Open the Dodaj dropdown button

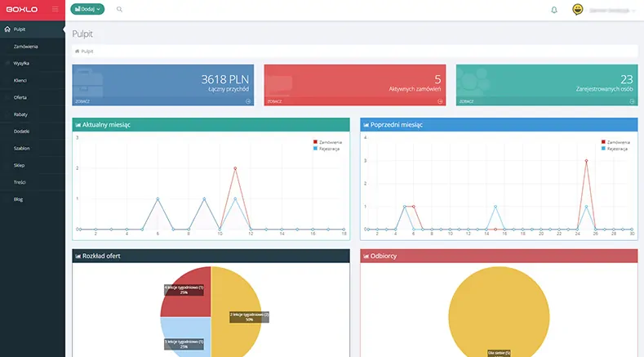point(88,9)
